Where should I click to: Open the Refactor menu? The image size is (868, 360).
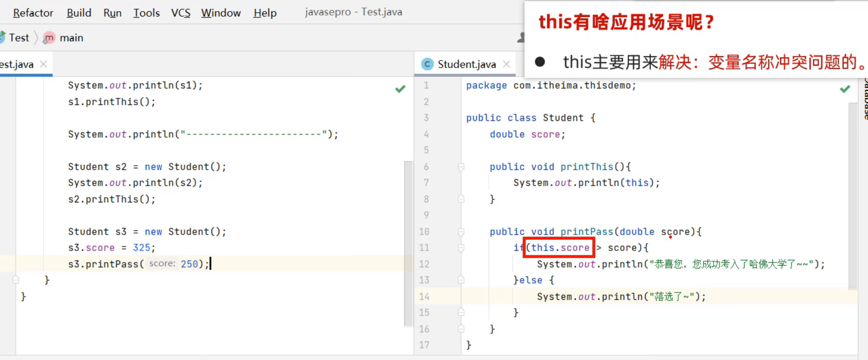33,13
